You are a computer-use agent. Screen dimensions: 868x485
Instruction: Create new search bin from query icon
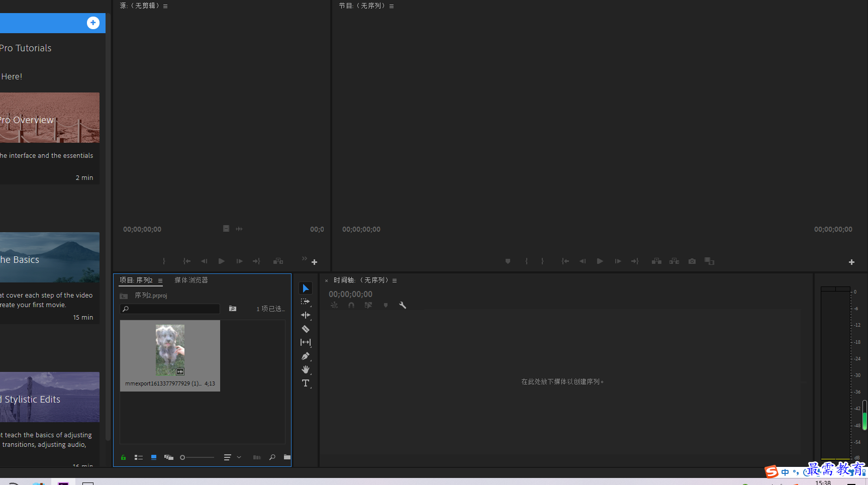tap(233, 309)
